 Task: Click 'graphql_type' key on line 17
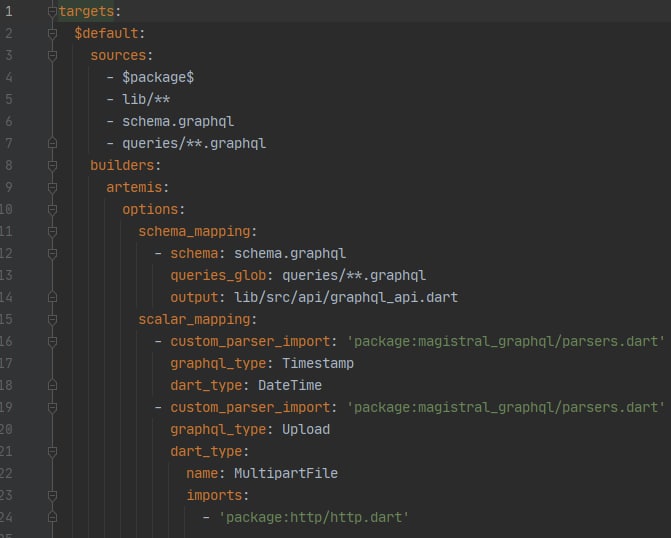click(x=218, y=363)
